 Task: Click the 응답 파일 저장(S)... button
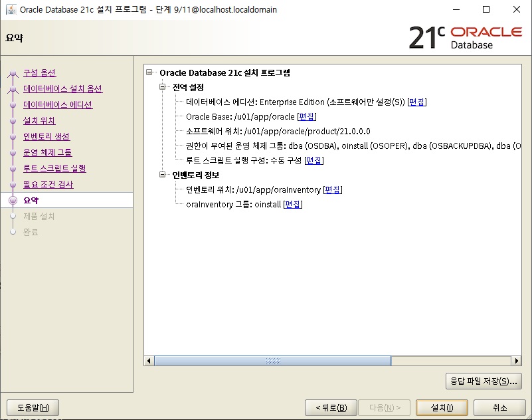pyautogui.click(x=484, y=381)
